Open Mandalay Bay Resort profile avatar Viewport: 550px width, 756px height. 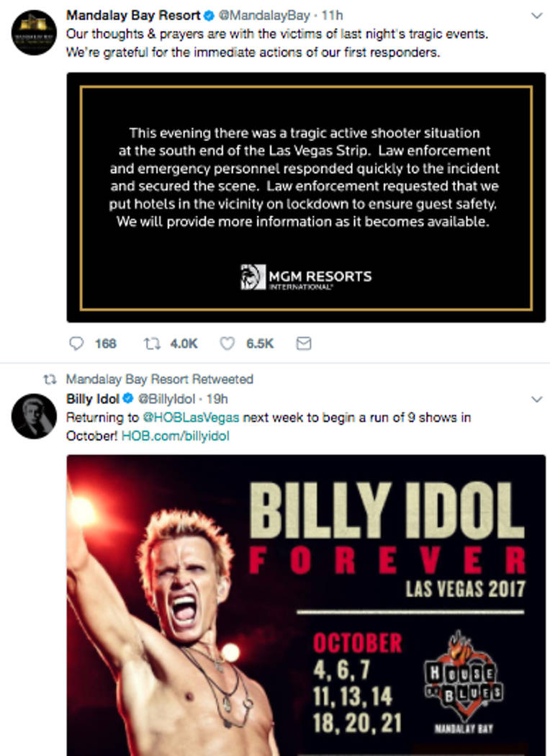[34, 33]
